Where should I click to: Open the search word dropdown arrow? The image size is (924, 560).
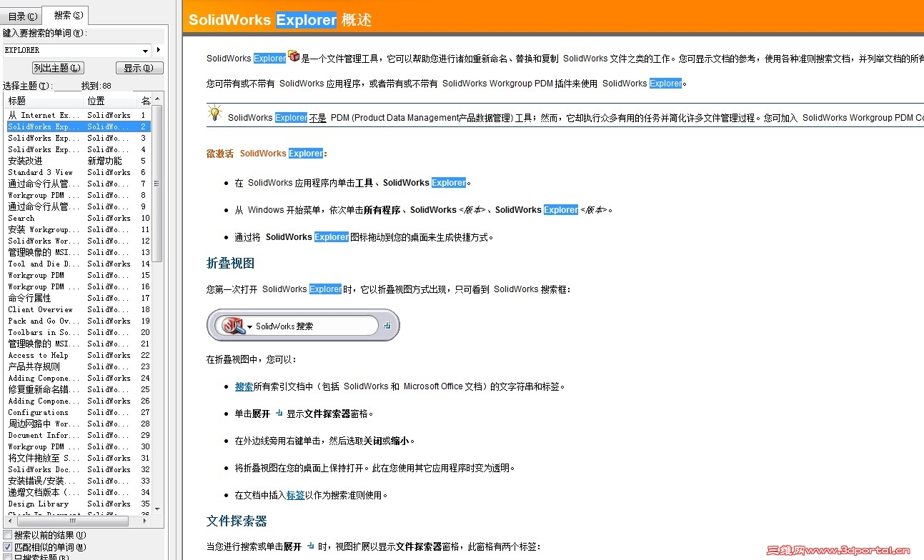(146, 51)
